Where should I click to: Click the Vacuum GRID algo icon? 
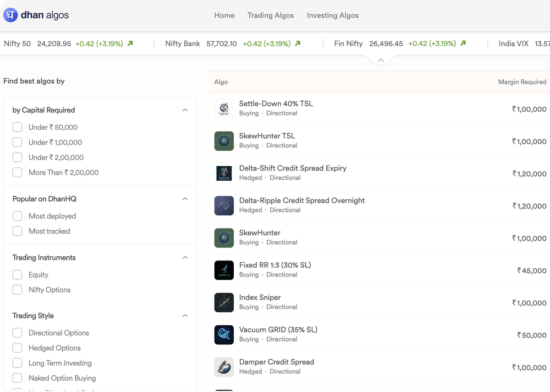click(224, 335)
